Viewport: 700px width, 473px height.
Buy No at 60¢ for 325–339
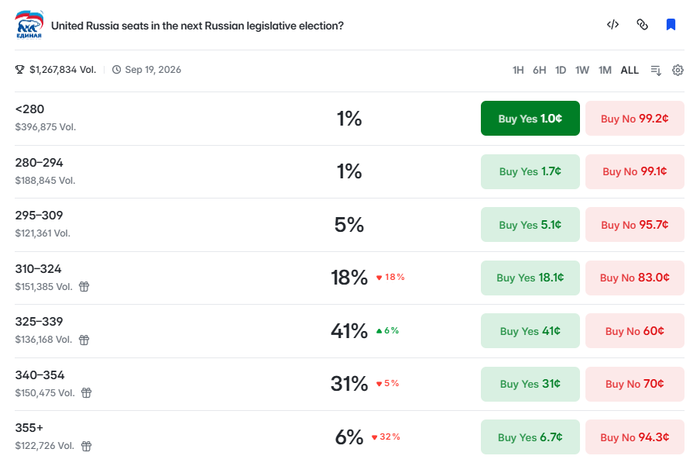coord(635,331)
